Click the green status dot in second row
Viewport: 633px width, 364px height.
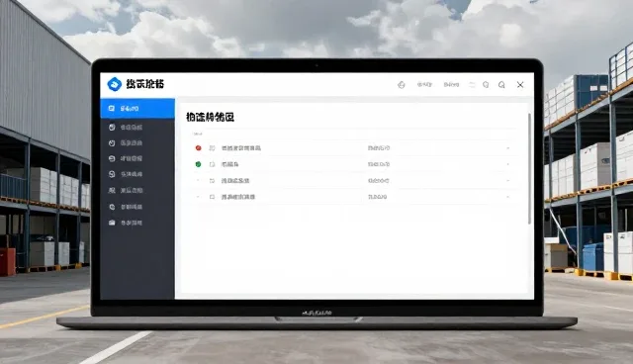coord(198,164)
